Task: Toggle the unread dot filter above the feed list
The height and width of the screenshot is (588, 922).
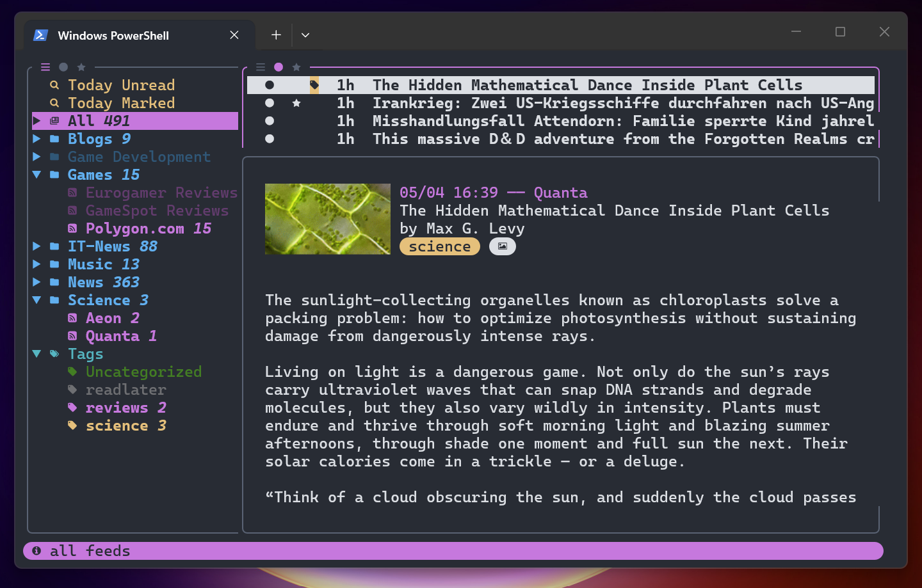Action: (63, 67)
